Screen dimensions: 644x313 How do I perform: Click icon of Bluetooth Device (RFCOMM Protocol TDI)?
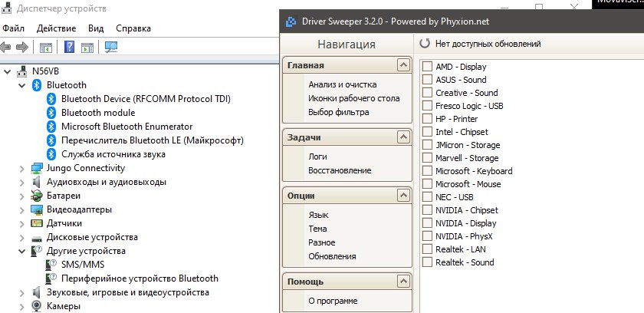[x=51, y=99]
